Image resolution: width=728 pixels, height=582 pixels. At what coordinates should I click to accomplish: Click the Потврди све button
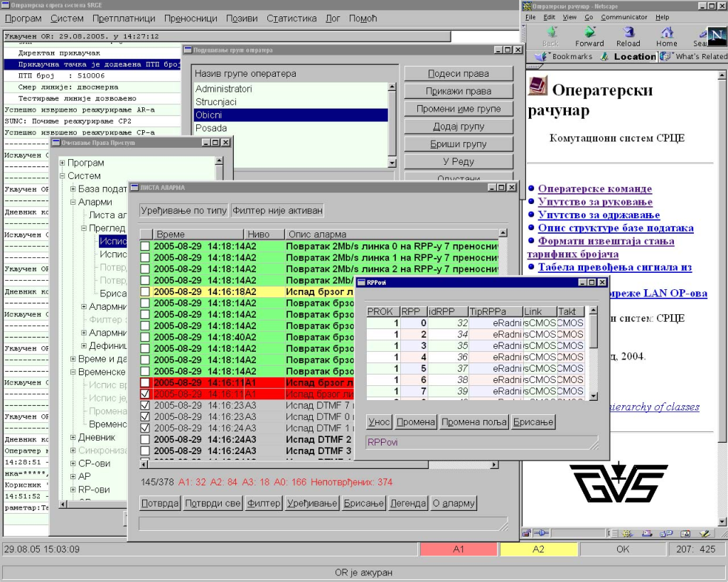point(212,503)
